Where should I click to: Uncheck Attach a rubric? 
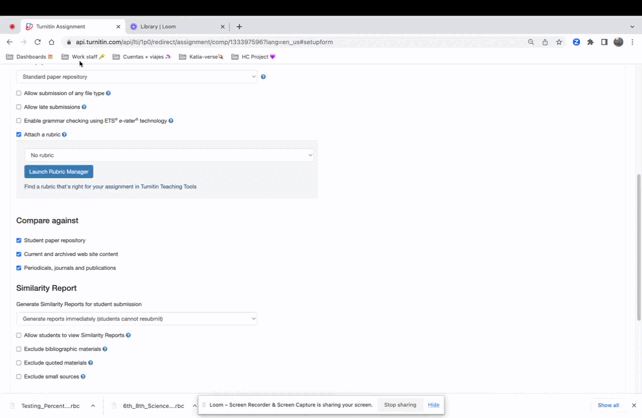click(19, 134)
